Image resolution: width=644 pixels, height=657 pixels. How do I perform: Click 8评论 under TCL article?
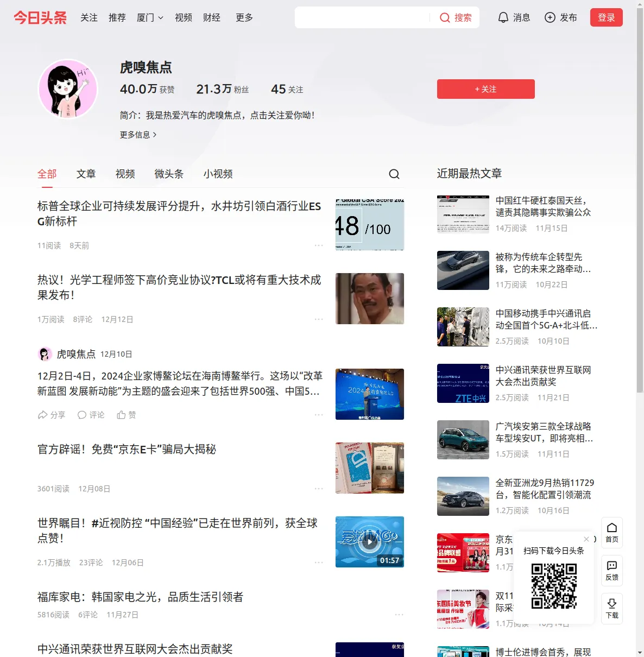(x=83, y=319)
